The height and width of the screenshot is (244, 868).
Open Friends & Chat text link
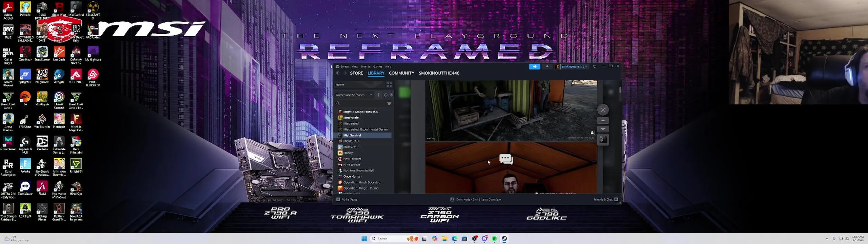pos(603,199)
